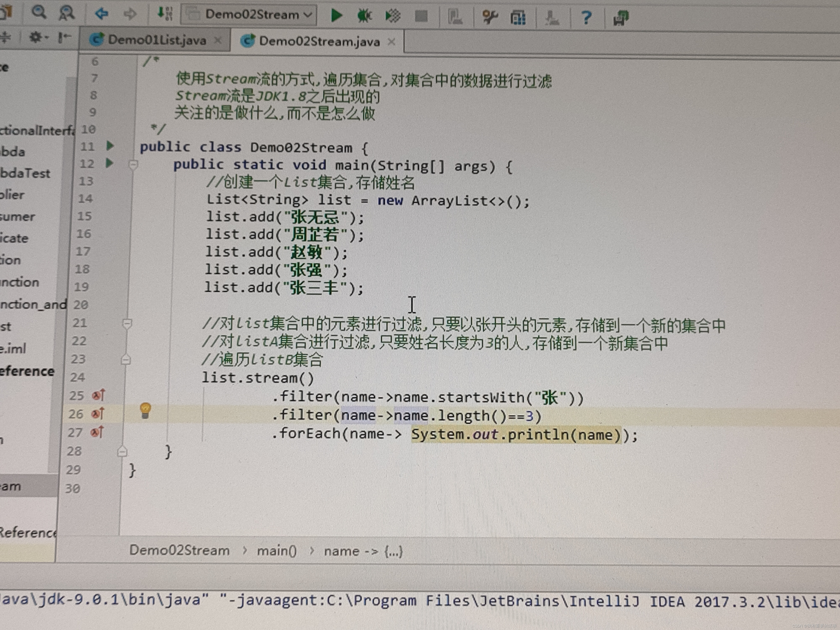This screenshot has height=630, width=840.
Task: Open Project Structure icon in toolbar
Action: point(518,17)
